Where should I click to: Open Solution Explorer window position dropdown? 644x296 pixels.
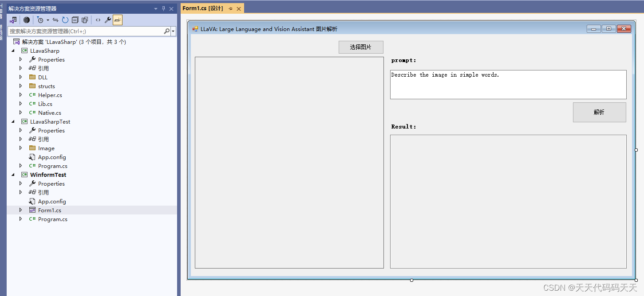(x=156, y=8)
